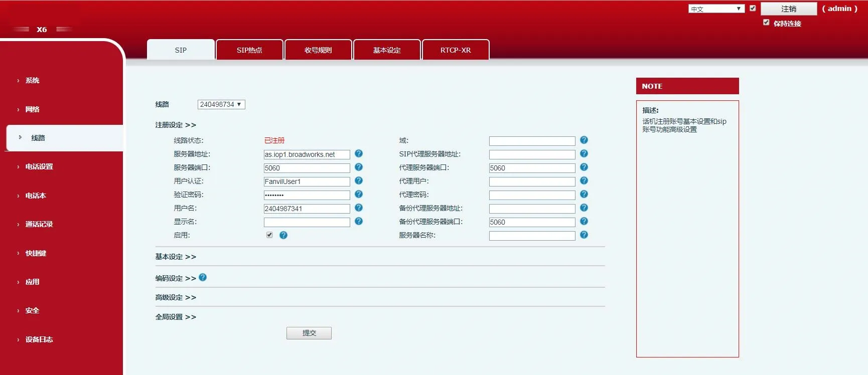Open the 中文 language dropdown
Image resolution: width=868 pixels, height=375 pixels.
(x=716, y=9)
